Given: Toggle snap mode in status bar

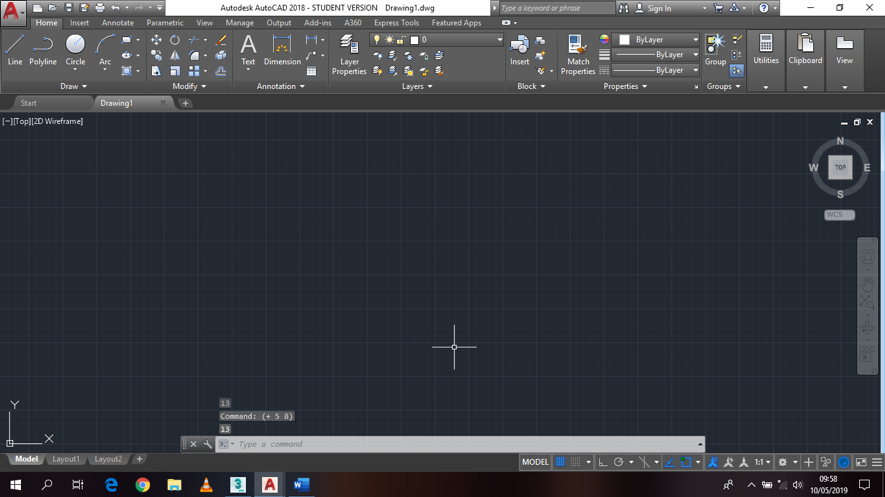Looking at the screenshot, I should pyautogui.click(x=575, y=462).
